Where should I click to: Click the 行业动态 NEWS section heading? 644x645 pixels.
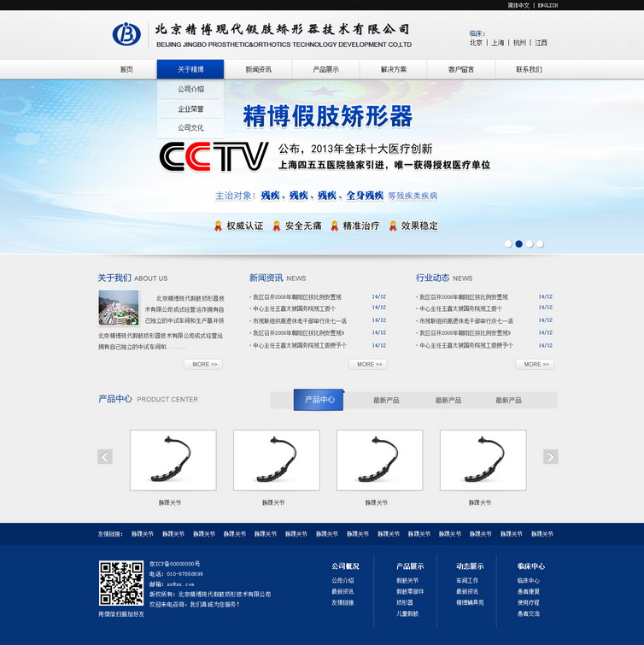pyautogui.click(x=444, y=278)
